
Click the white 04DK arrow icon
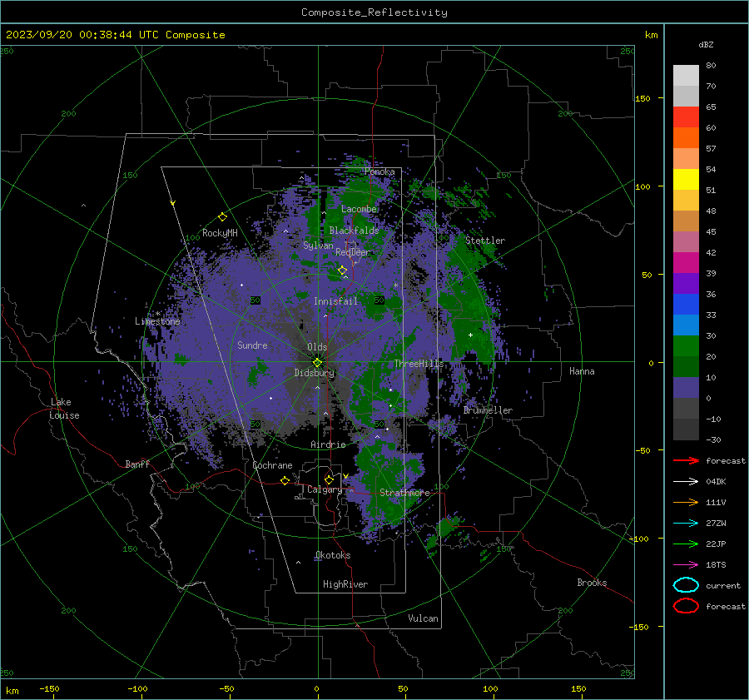click(686, 481)
